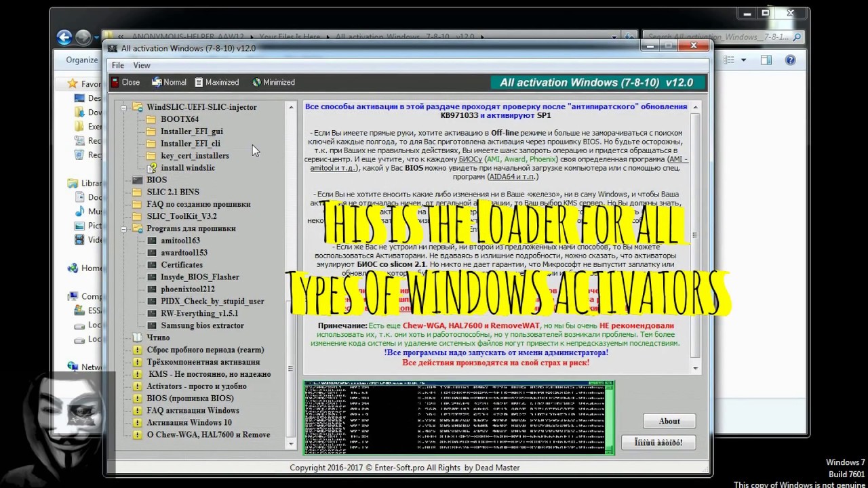
Task: Click the Explorer help question mark icon
Action: [790, 60]
